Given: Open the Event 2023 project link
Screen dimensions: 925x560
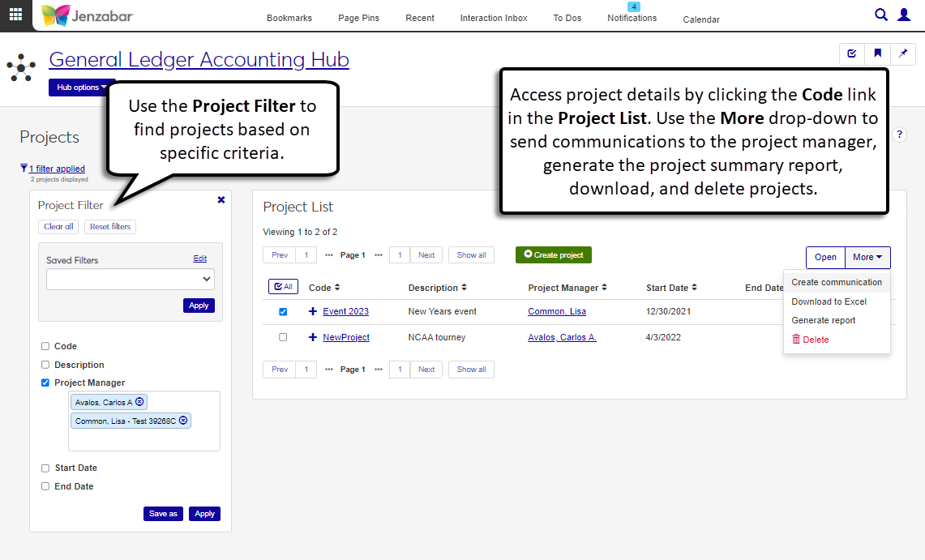Looking at the screenshot, I should tap(345, 311).
